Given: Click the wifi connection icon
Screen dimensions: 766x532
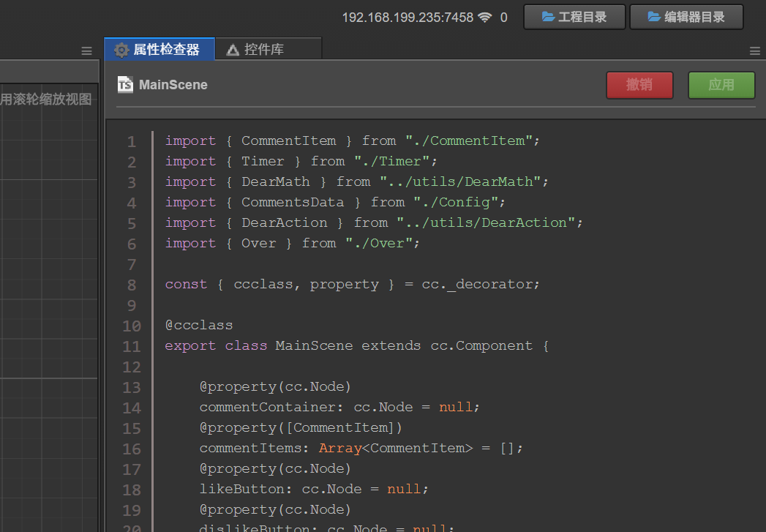Looking at the screenshot, I should coord(484,17).
